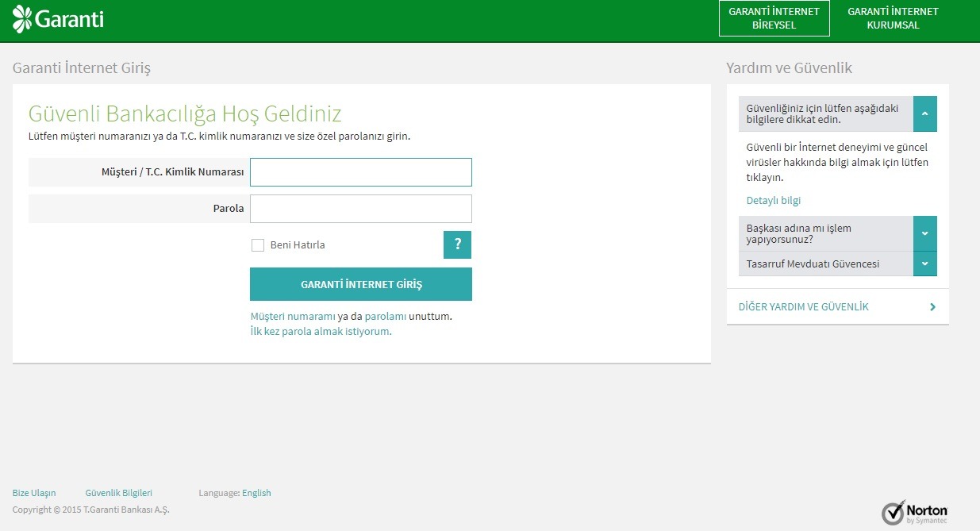The width and height of the screenshot is (980, 531).
Task: Focus the Parola input field
Action: [361, 209]
